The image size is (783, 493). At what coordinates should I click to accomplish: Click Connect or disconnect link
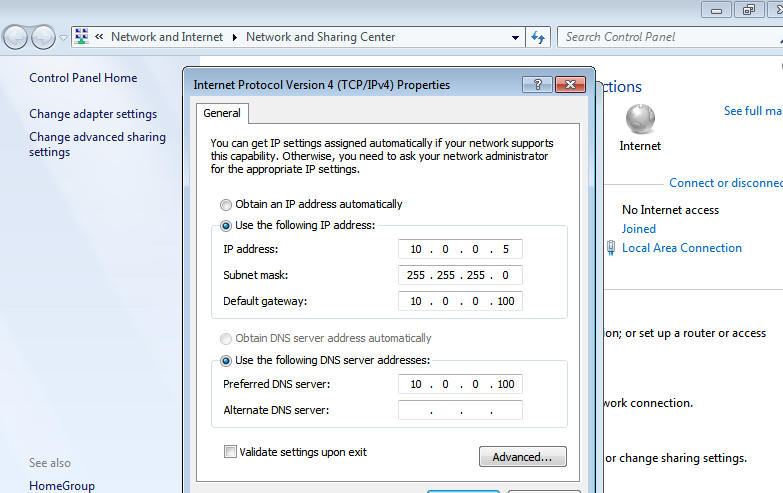(726, 183)
